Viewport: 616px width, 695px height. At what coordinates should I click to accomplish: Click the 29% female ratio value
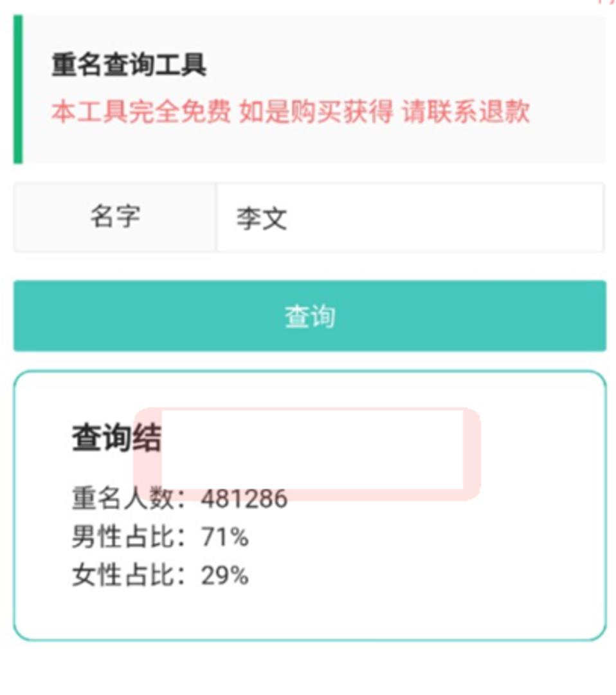(225, 575)
